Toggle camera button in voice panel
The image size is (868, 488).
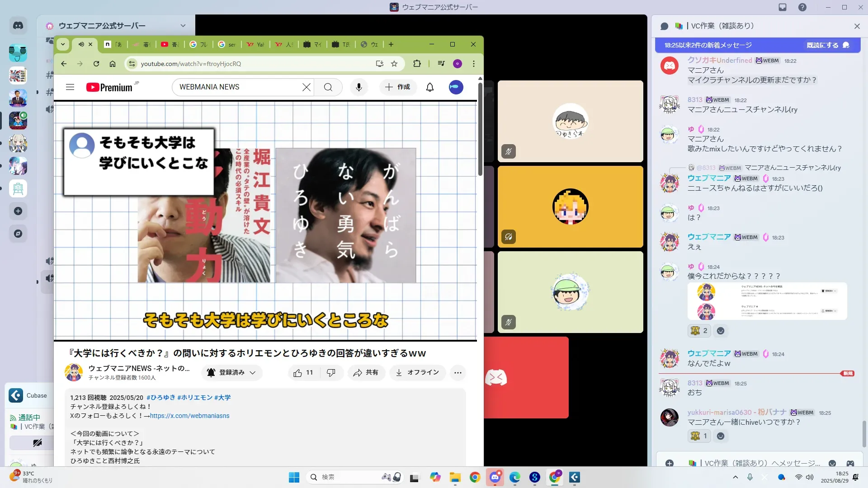(37, 443)
